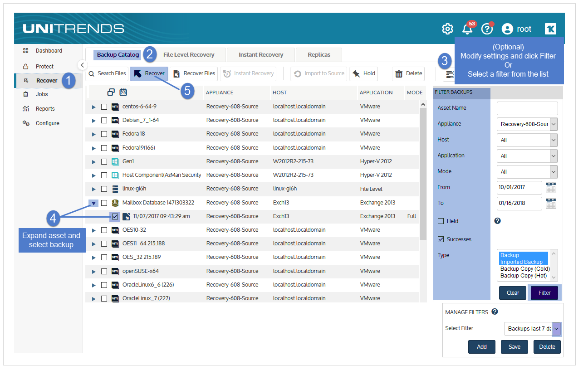Click the VM icon beside Fedora 18

coord(115,134)
